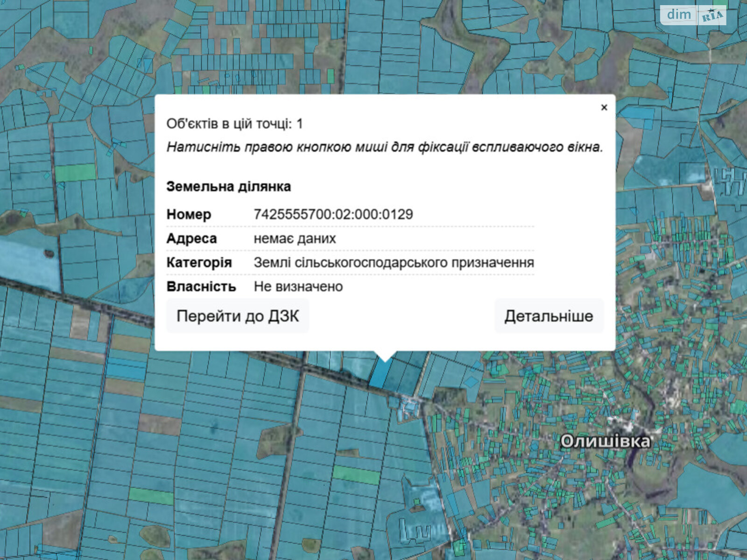This screenshot has height=560, width=747.
Task: Click the 'немає даних' address value
Action: pyautogui.click(x=295, y=238)
